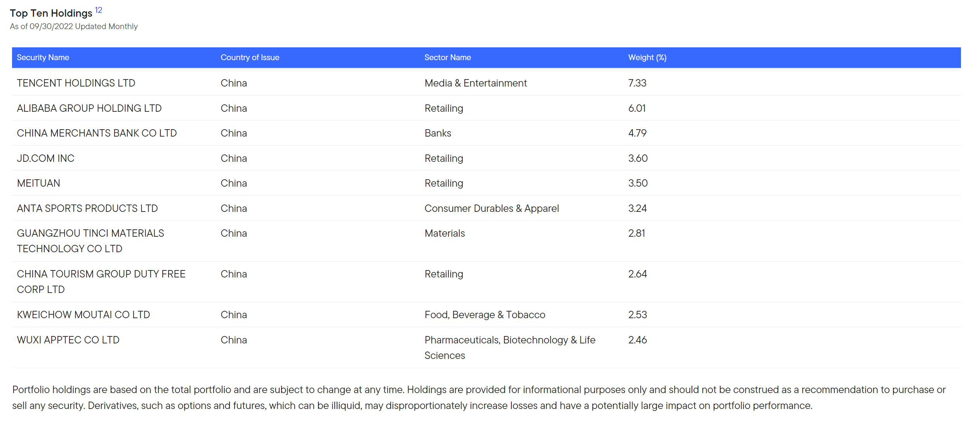Select ANTA SPORTS PRODUCTS LTD cell

[87, 208]
